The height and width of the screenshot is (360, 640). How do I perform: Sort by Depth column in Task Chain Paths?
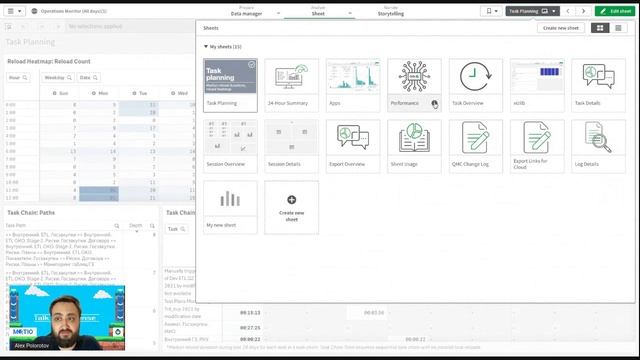(x=136, y=226)
